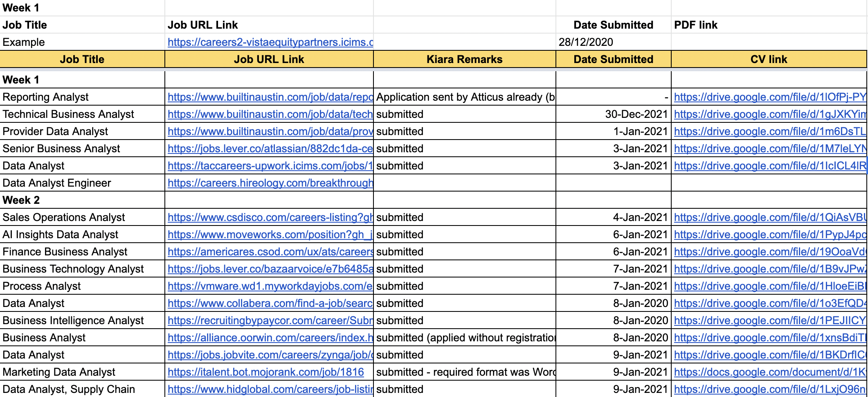Select the yellow "Kiara Remarks" header cell
868x397 pixels.
pos(464,59)
